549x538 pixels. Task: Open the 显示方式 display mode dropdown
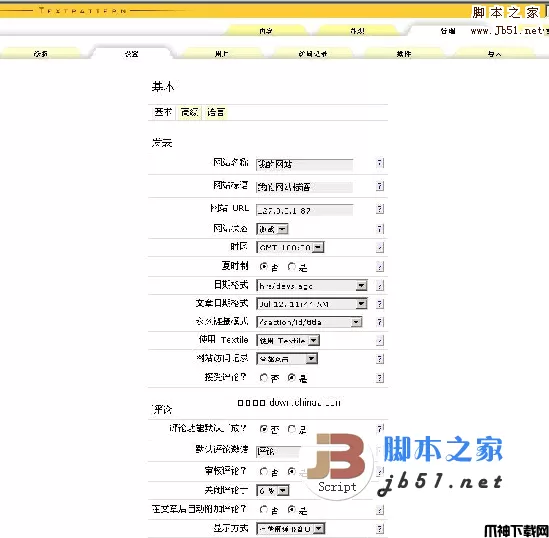[x=291, y=529]
